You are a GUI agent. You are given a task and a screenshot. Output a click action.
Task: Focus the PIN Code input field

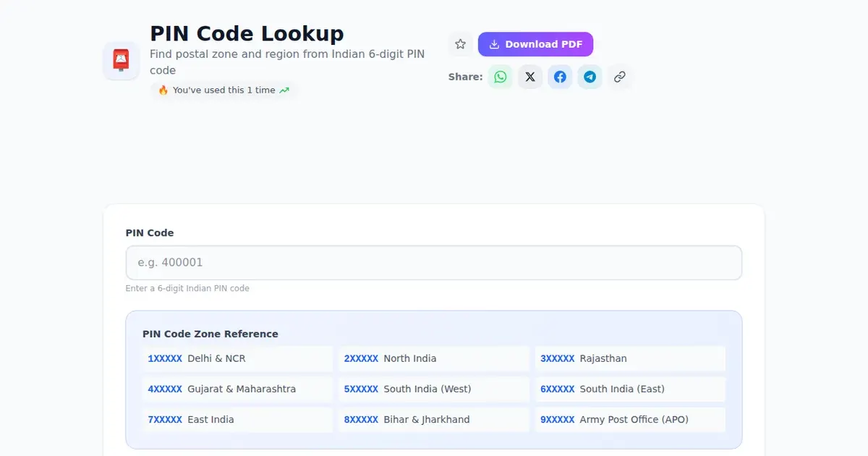tap(434, 263)
